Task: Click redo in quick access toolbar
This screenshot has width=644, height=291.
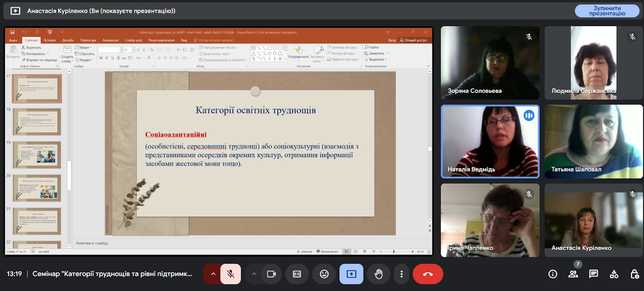Action: (x=37, y=32)
